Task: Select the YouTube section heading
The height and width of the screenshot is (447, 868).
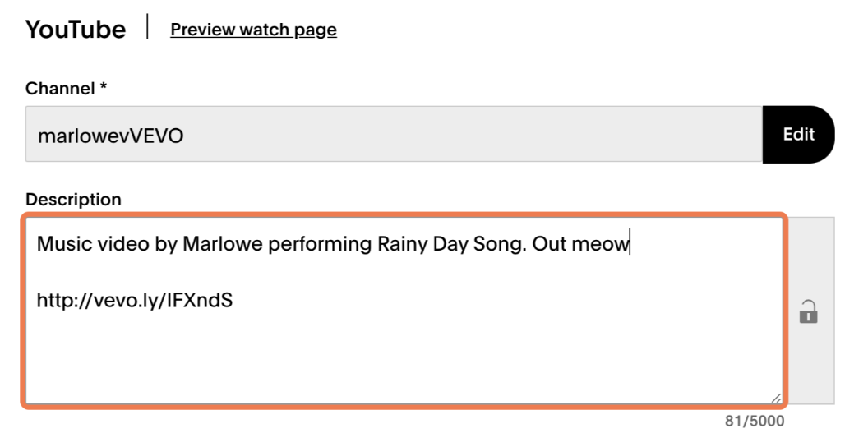Action: (x=76, y=30)
